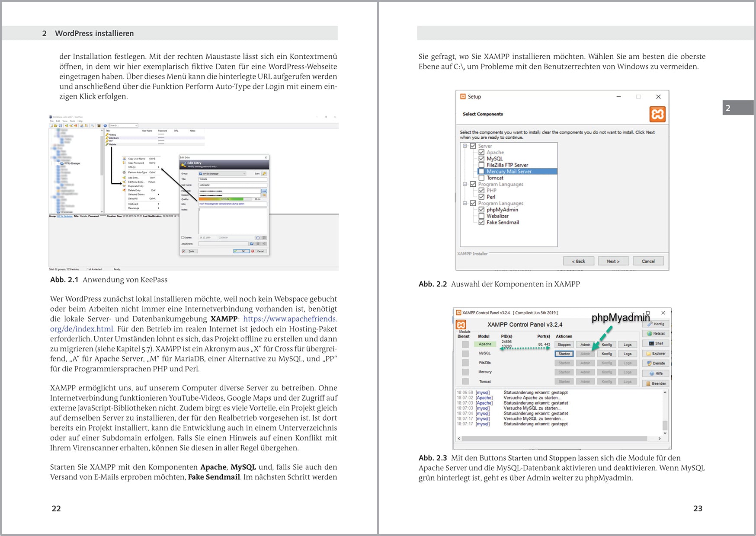
Task: Uncheck the Fake Sendmail component
Action: pyautogui.click(x=481, y=222)
